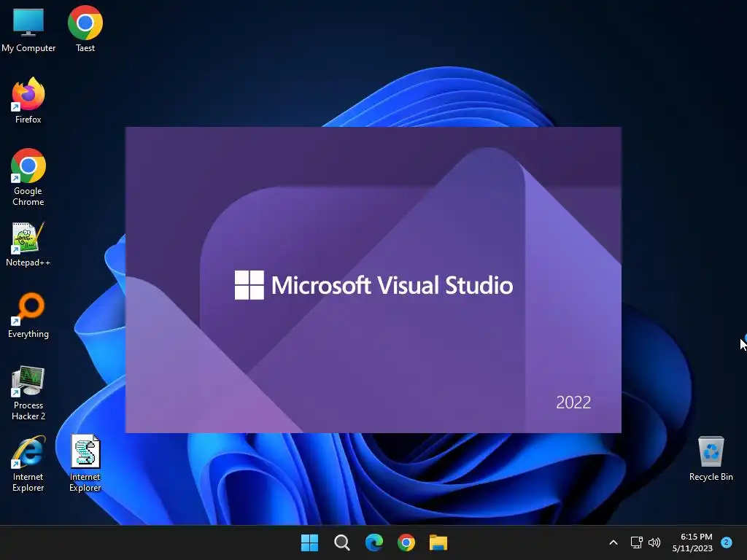Click the 2022 text on splash screen
The height and width of the screenshot is (560, 747).
(573, 402)
